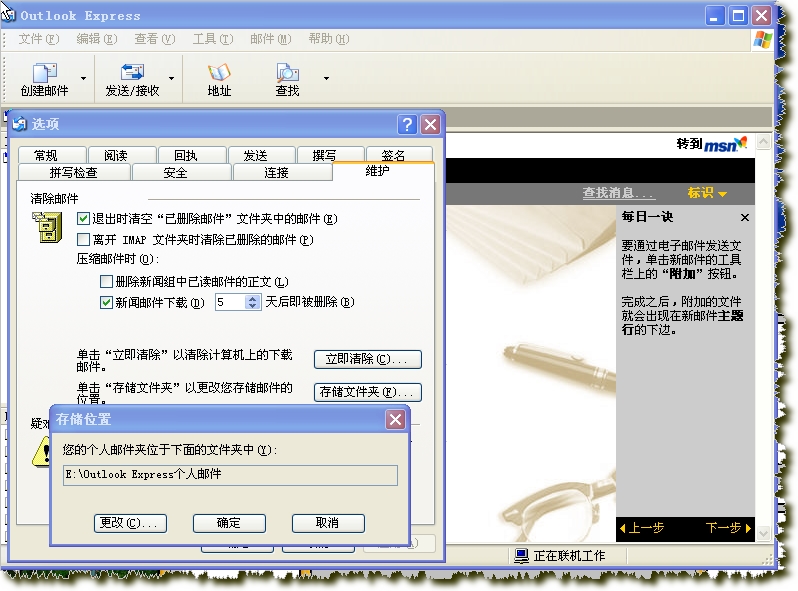Check 删除新闻组中已读邮件的正文 option
Viewport: 798px width, 591px height.
[x=106, y=282]
